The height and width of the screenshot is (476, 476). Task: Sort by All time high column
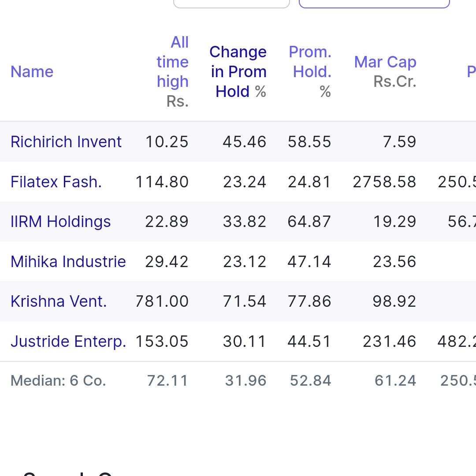[172, 62]
